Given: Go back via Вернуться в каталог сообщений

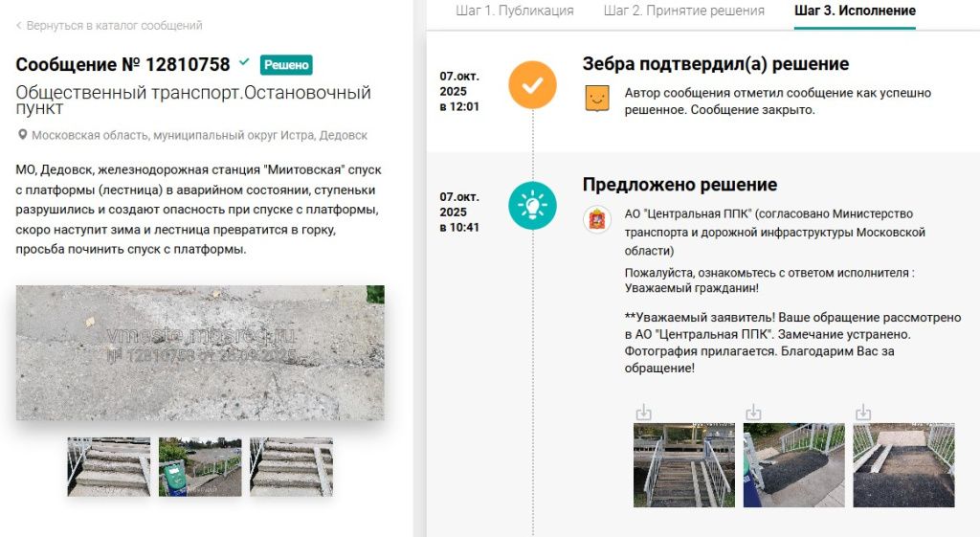Looking at the screenshot, I should [114, 26].
